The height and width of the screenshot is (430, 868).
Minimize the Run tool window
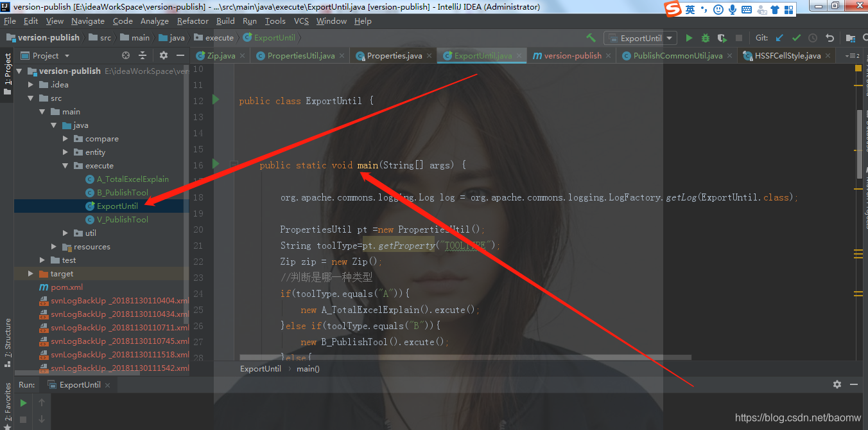[x=854, y=384]
